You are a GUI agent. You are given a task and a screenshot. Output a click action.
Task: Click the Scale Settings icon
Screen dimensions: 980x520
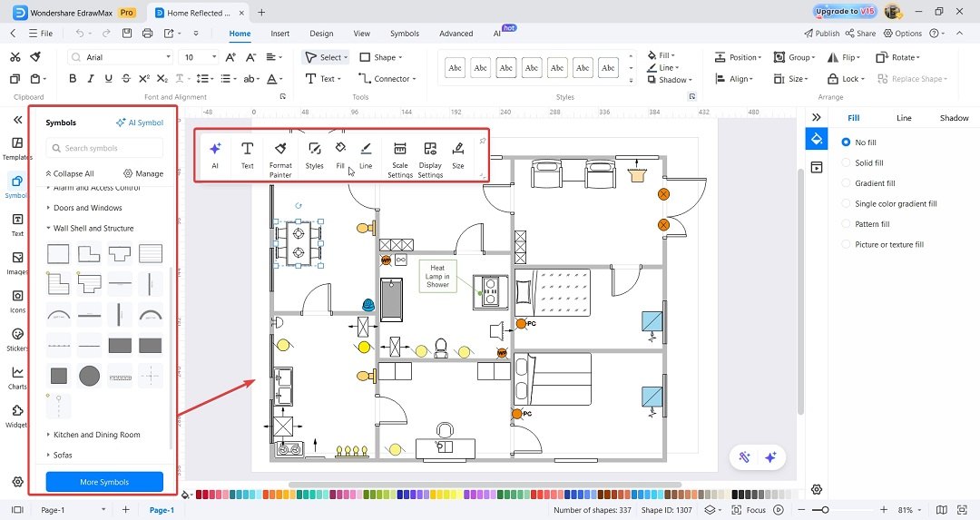[400, 159]
